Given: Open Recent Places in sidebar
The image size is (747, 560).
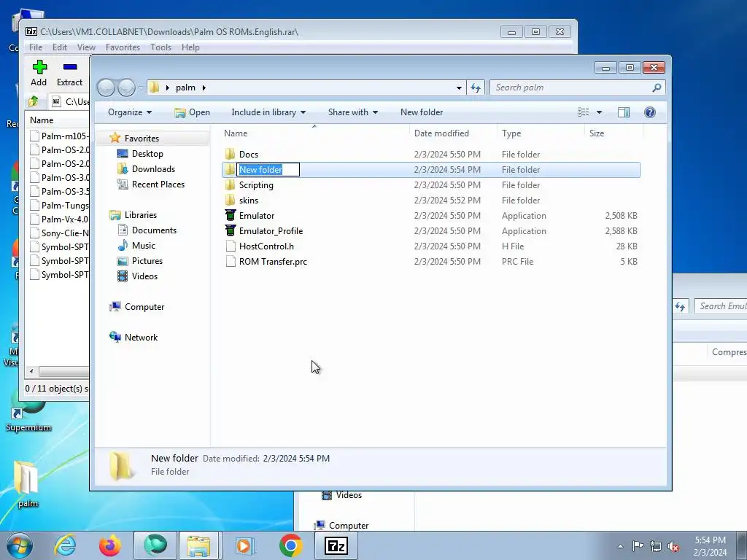Looking at the screenshot, I should click(x=158, y=184).
